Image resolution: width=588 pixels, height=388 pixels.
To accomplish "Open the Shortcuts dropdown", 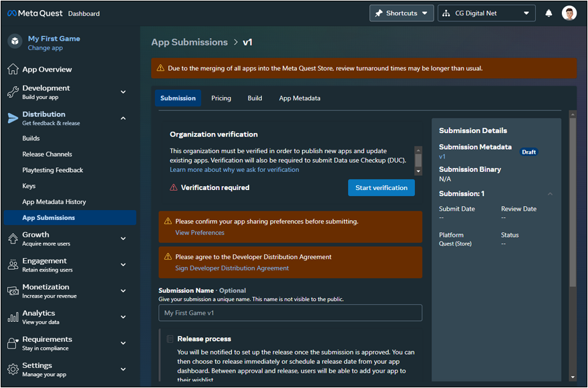I will [x=402, y=13].
